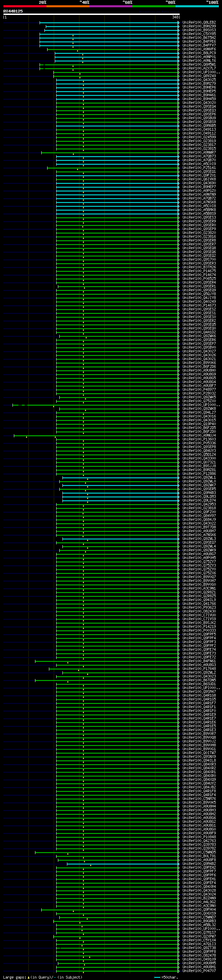Image resolution: width=222 pixels, height=980 pixels.
Task: Click the UniRef100_B9T7D8 label
Action: (x=199, y=527)
